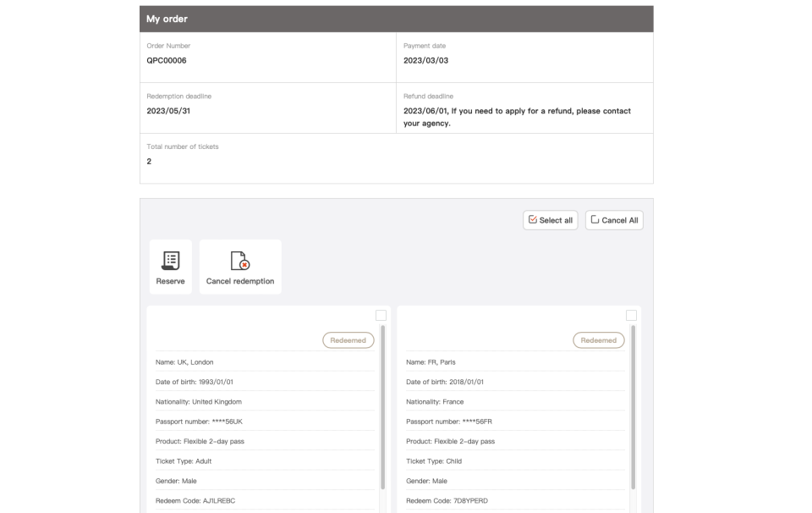Click scrollbar of the UK, London ticket card
This screenshot has width=812, height=513.
[x=382, y=407]
